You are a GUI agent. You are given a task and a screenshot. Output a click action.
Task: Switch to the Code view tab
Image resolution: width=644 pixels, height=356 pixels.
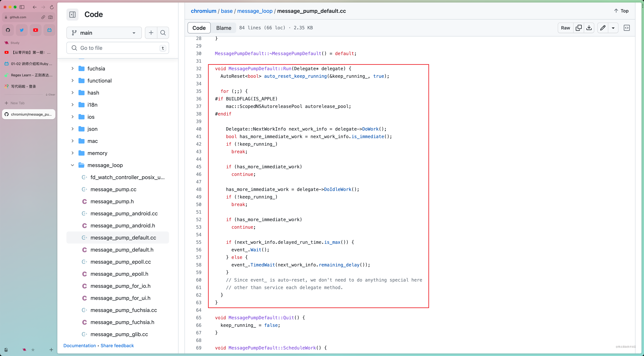(199, 28)
